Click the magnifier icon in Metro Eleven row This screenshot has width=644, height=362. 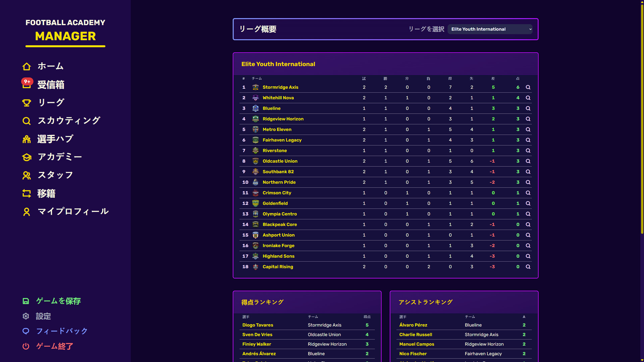pyautogui.click(x=528, y=129)
